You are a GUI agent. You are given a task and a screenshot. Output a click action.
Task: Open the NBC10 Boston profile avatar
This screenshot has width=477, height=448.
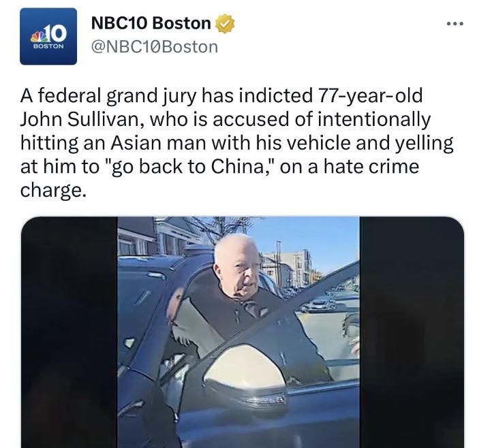tap(48, 37)
